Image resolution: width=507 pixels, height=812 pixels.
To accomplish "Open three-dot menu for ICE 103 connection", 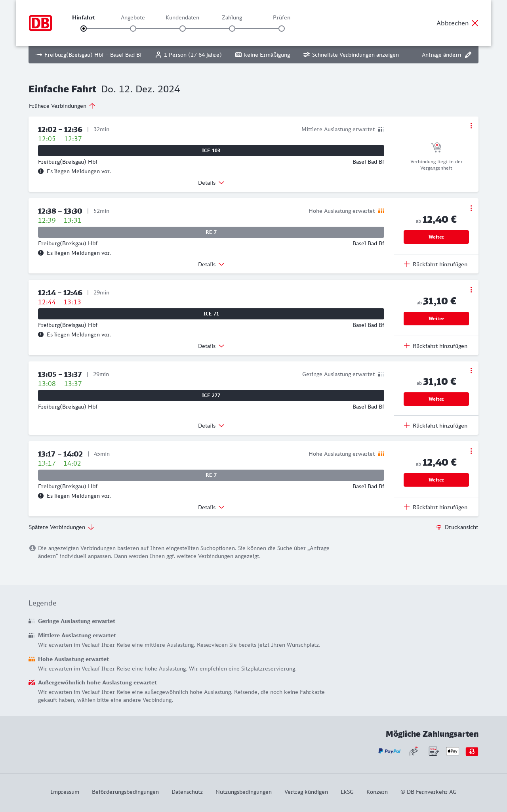I will (471, 126).
